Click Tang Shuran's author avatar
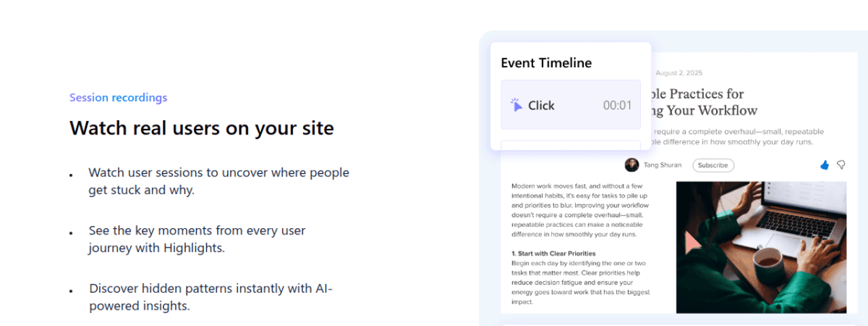 coord(631,164)
